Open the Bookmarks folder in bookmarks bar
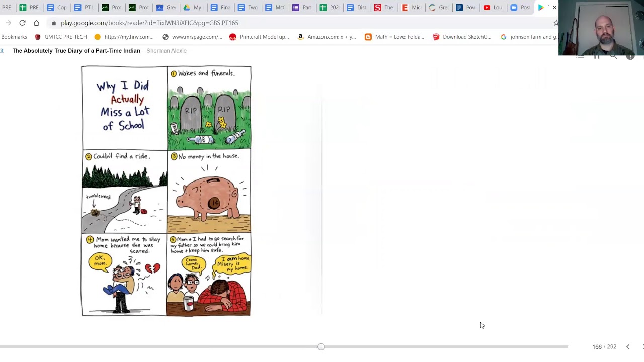The height and width of the screenshot is (362, 644). [x=14, y=37]
